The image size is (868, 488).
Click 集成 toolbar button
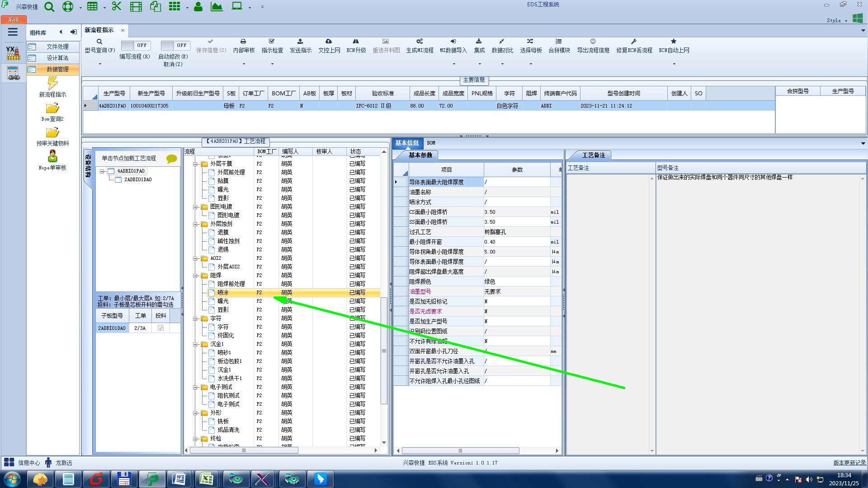coord(479,46)
